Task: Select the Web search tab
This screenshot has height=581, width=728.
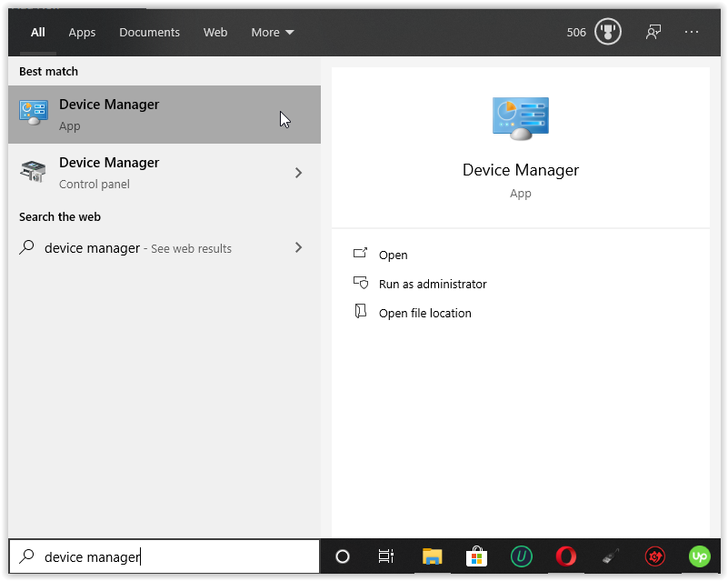Action: click(215, 32)
